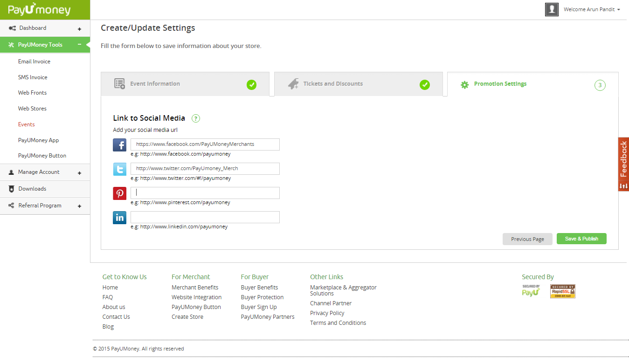Open the Terms and Conditions link
The image size is (629, 364).
click(x=338, y=323)
